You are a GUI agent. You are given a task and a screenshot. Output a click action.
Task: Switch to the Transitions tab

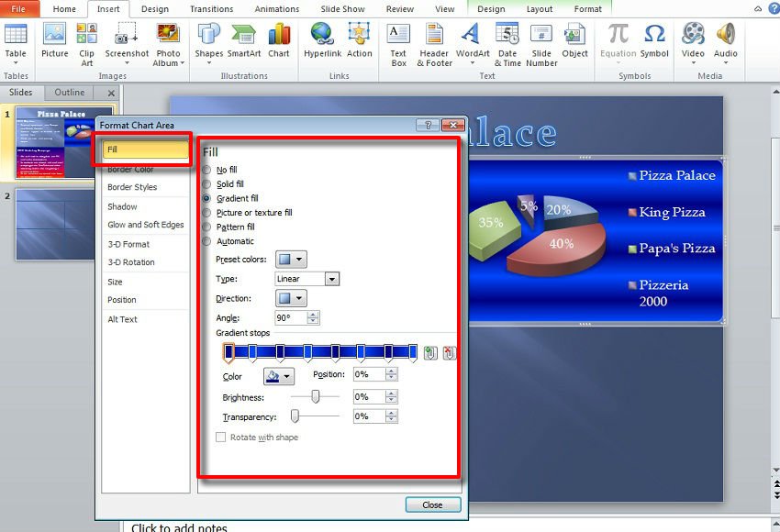[x=211, y=9]
